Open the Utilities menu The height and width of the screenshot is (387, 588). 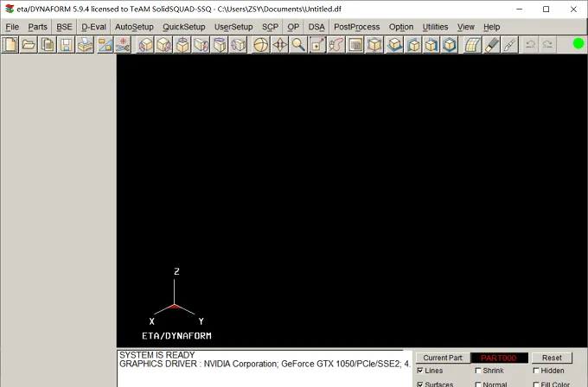tap(435, 27)
